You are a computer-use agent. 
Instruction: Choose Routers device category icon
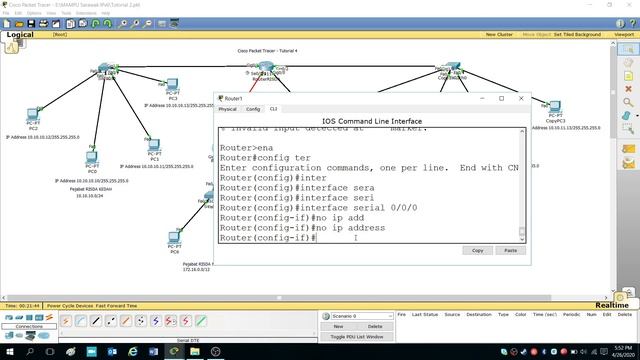coord(9,317)
